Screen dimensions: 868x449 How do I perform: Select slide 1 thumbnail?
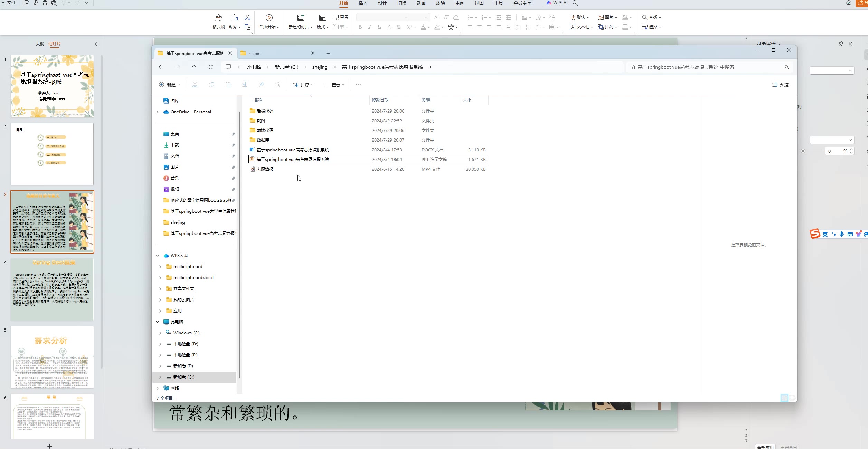[52, 86]
